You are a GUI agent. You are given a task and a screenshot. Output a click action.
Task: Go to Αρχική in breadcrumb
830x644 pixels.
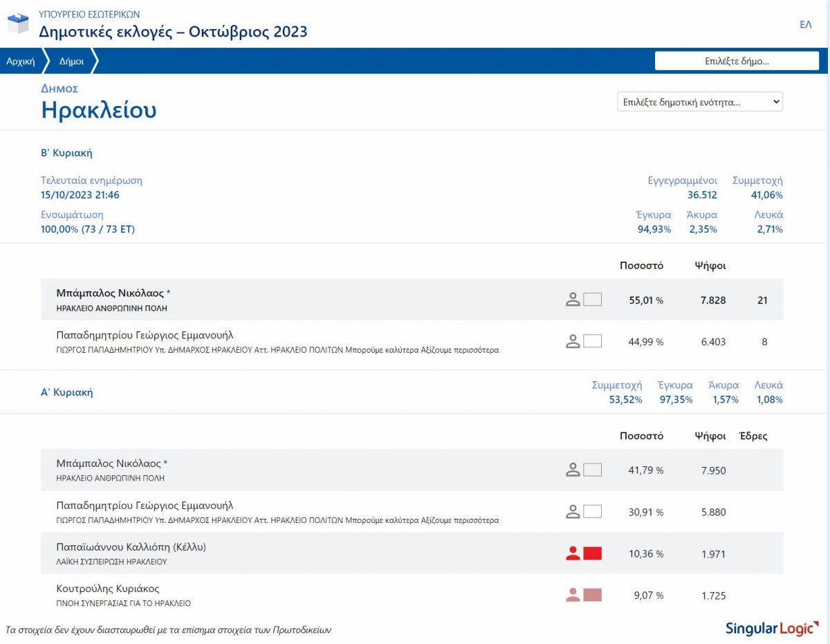(x=21, y=61)
